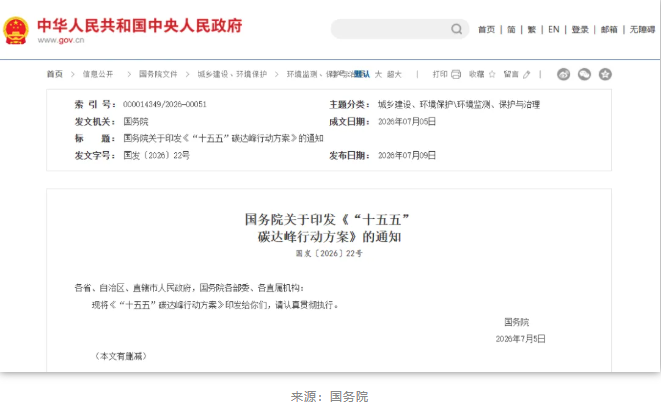Switch to EN language version

coord(554,29)
